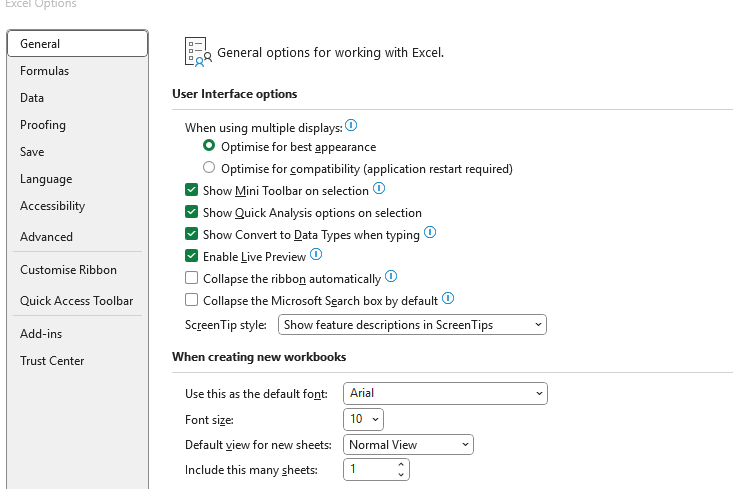Image resolution: width=733 pixels, height=489 pixels.
Task: Switch to the Formulas category
Action: 45,71
